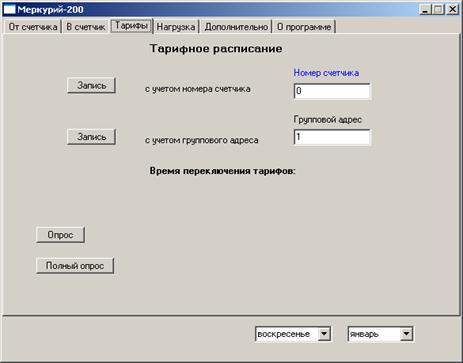463x363 pixels.
Task: Switch to the «От счетчика» tab
Action: [33, 27]
